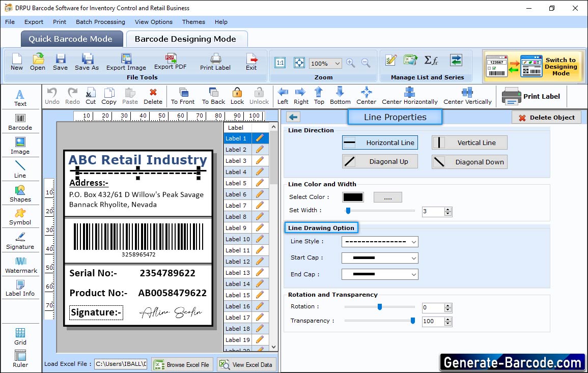588x373 pixels.
Task: Click Print Label in File Tools
Action: click(x=215, y=62)
